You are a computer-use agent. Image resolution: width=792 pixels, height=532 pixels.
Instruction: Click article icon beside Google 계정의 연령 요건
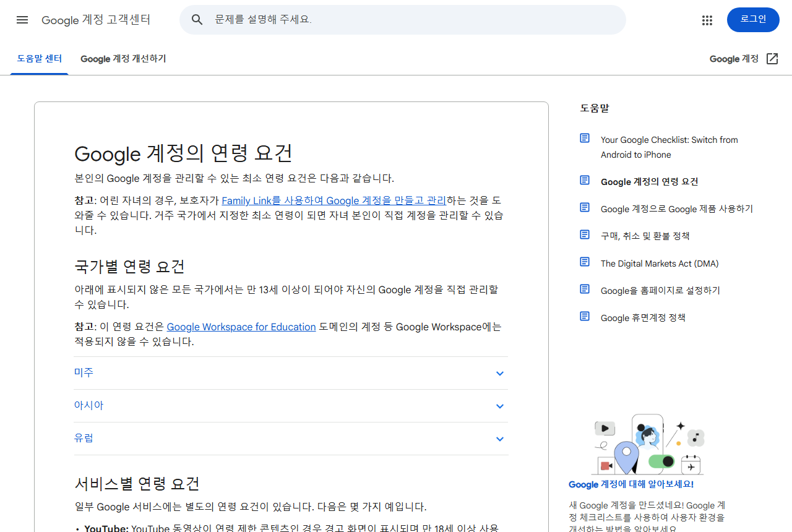(x=585, y=180)
